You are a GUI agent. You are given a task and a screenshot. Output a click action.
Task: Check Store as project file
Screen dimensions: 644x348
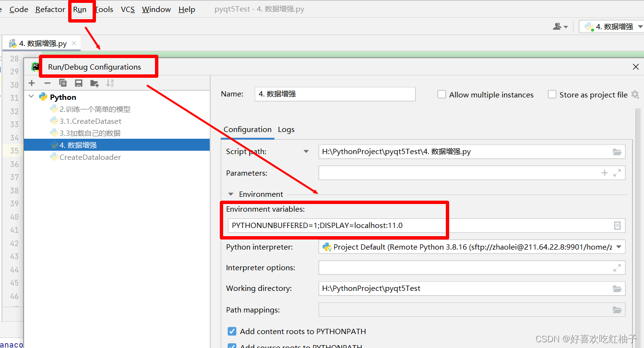[x=552, y=95]
